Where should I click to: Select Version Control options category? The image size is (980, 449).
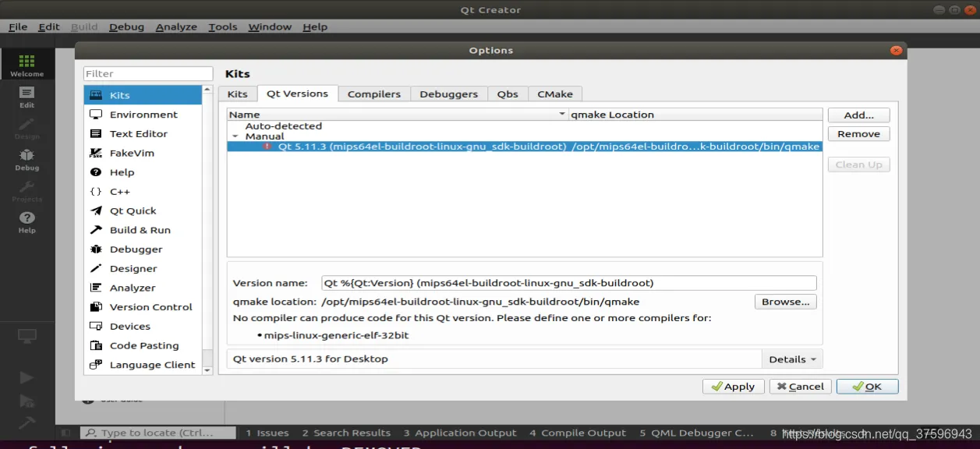pyautogui.click(x=143, y=307)
